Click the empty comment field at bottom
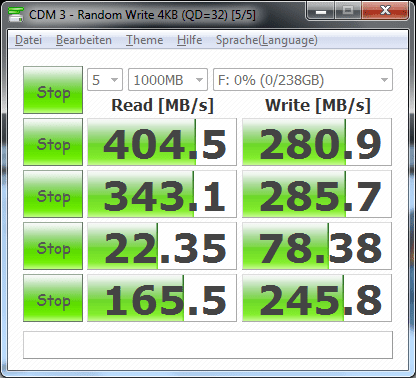The width and height of the screenshot is (416, 378). (x=208, y=345)
